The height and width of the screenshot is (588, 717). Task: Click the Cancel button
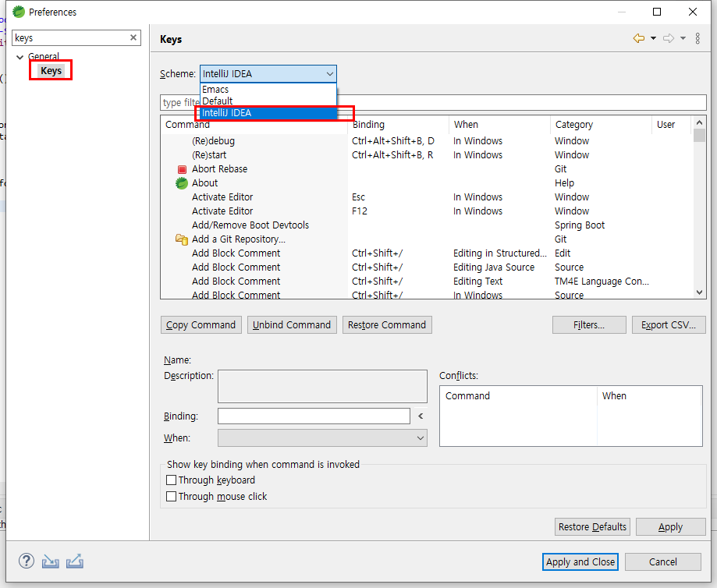pyautogui.click(x=663, y=561)
